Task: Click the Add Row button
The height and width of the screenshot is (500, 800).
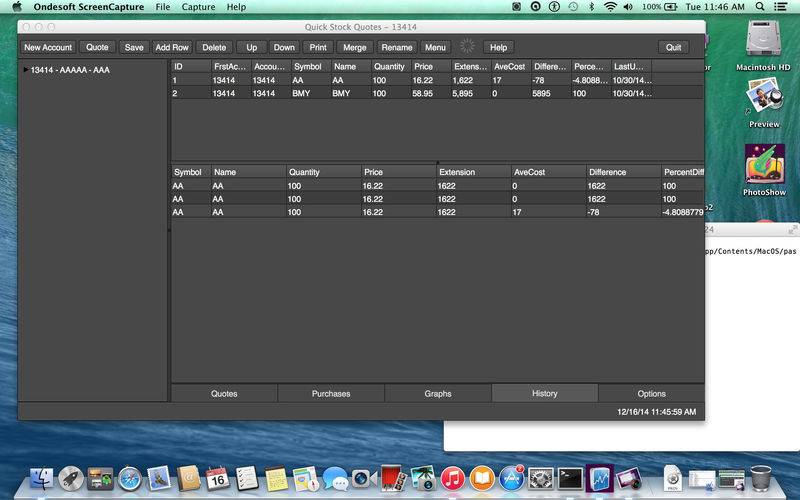Action: coord(172,47)
